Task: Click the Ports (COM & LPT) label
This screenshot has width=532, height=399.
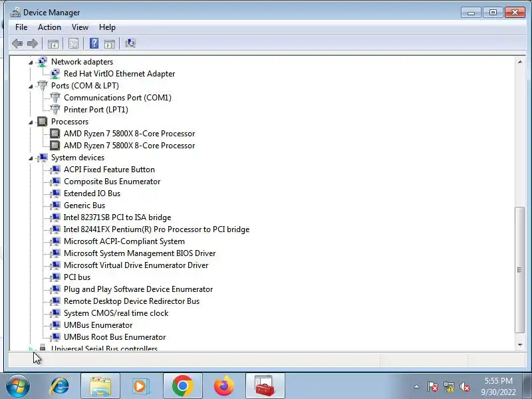Action: click(x=85, y=86)
